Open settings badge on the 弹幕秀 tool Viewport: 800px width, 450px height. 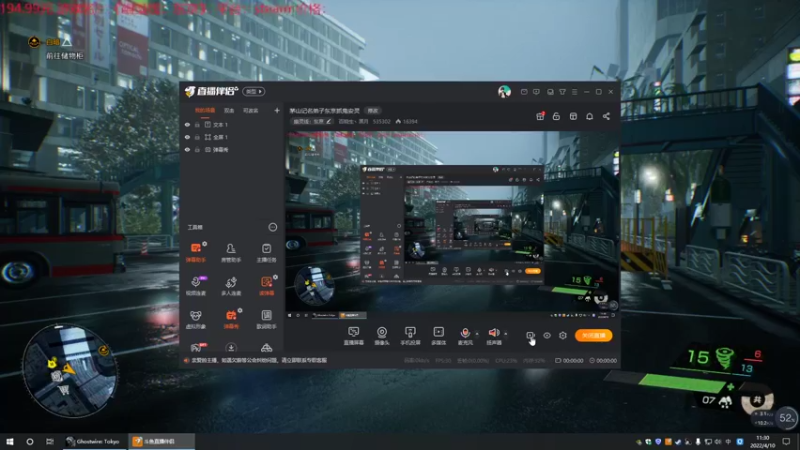[x=240, y=310]
